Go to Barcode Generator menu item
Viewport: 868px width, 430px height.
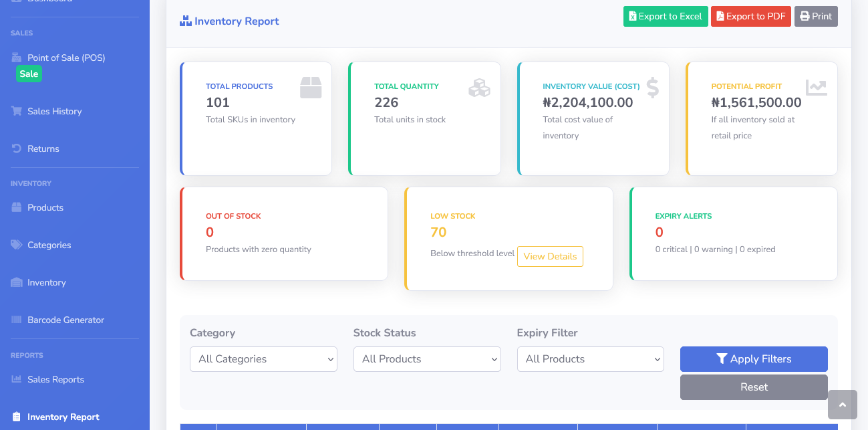65,320
